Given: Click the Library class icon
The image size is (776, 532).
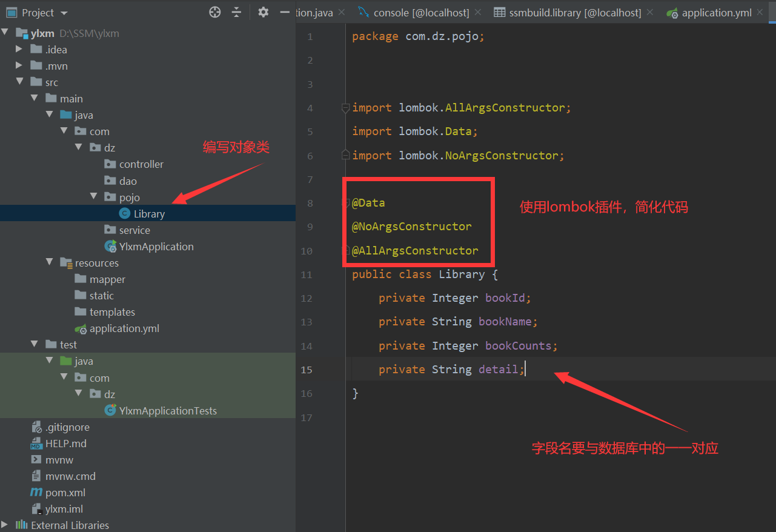Looking at the screenshot, I should point(125,213).
